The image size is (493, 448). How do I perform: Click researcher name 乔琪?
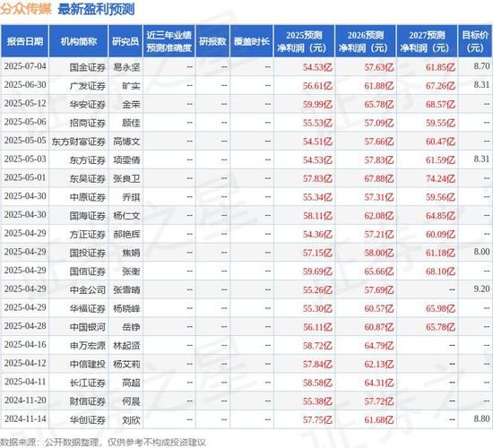[131, 197]
